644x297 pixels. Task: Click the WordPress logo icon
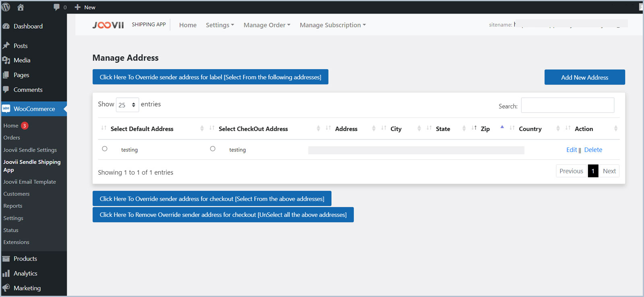click(x=6, y=7)
